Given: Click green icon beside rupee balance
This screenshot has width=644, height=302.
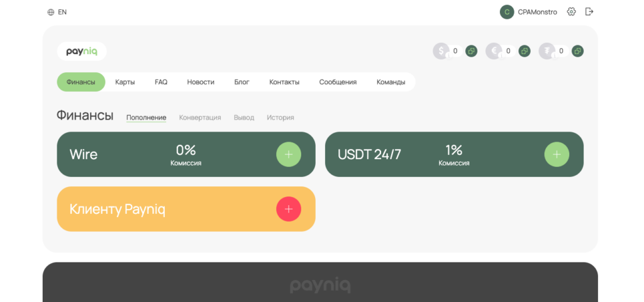Looking at the screenshot, I should [x=578, y=52].
